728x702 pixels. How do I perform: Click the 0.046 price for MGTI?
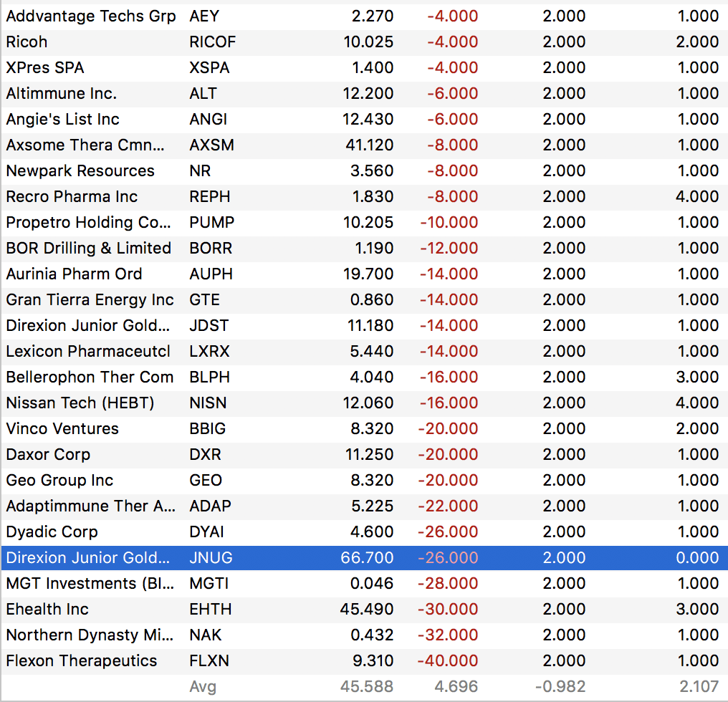pyautogui.click(x=372, y=583)
